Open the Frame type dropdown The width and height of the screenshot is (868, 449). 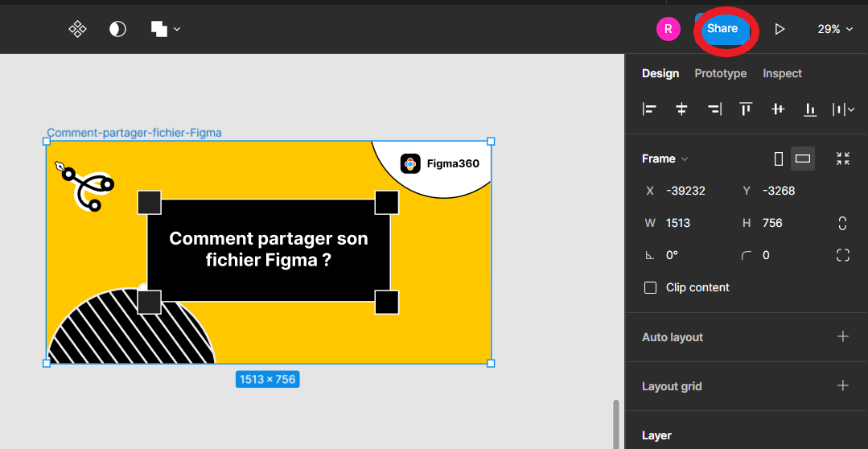664,159
